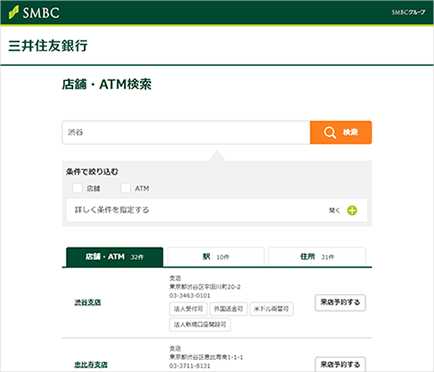The image size is (434, 372).
Task: Click the 三井住友銀行 title
Action: (48, 46)
